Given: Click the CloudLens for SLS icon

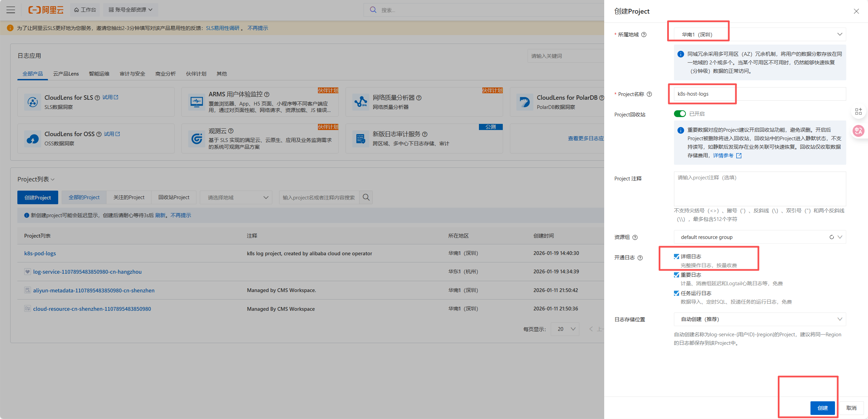Looking at the screenshot, I should pos(33,102).
